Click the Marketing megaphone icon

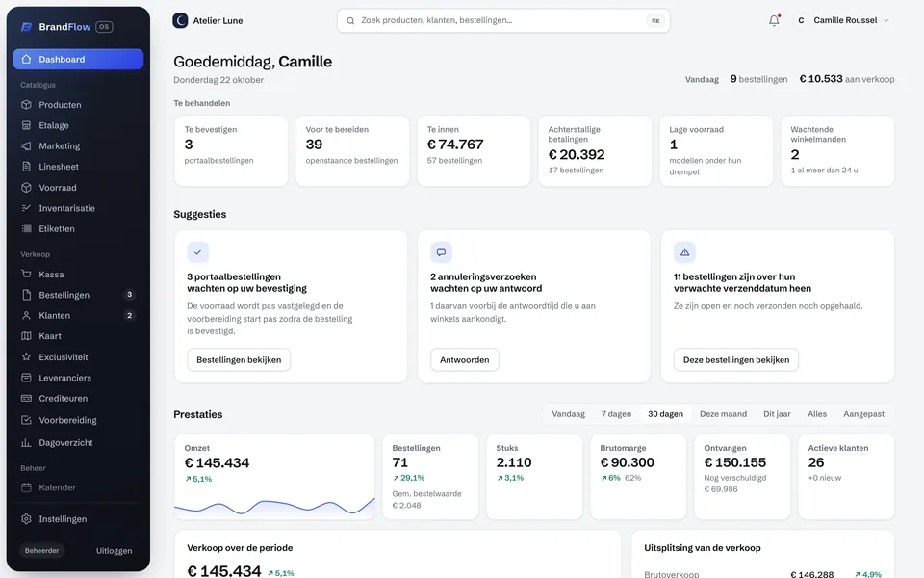(26, 145)
